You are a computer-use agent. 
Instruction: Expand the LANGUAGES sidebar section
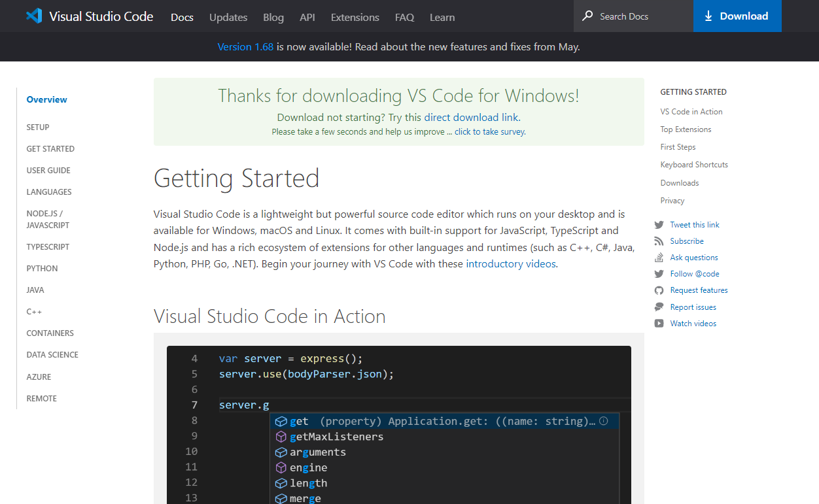pos(49,192)
